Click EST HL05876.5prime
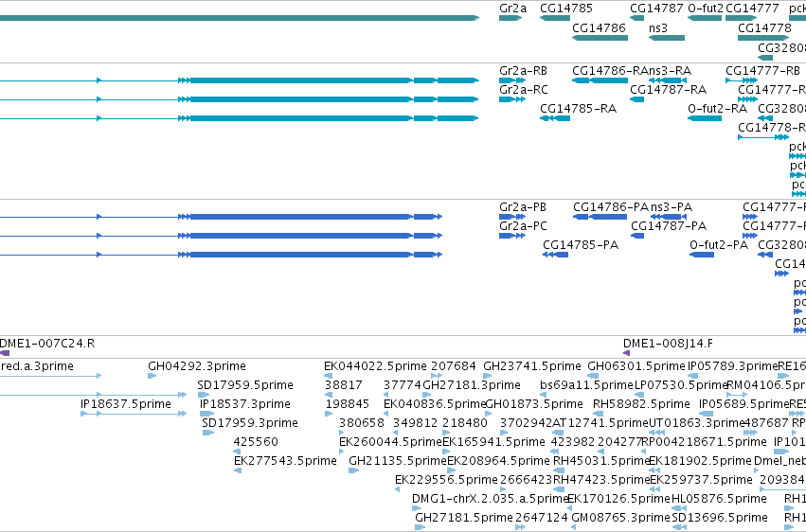This screenshot has width=806, height=532. pyautogui.click(x=719, y=499)
